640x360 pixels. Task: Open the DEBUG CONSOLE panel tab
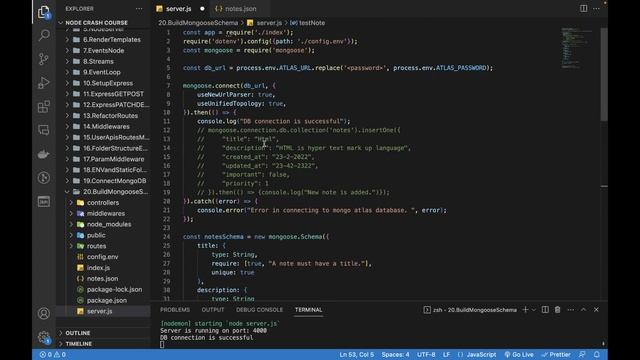point(259,310)
